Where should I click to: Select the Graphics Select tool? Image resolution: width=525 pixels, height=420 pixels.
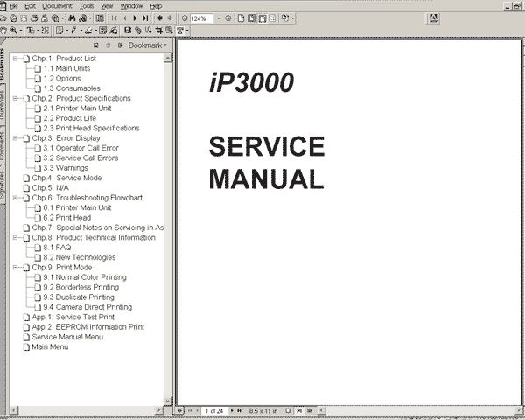45,31
